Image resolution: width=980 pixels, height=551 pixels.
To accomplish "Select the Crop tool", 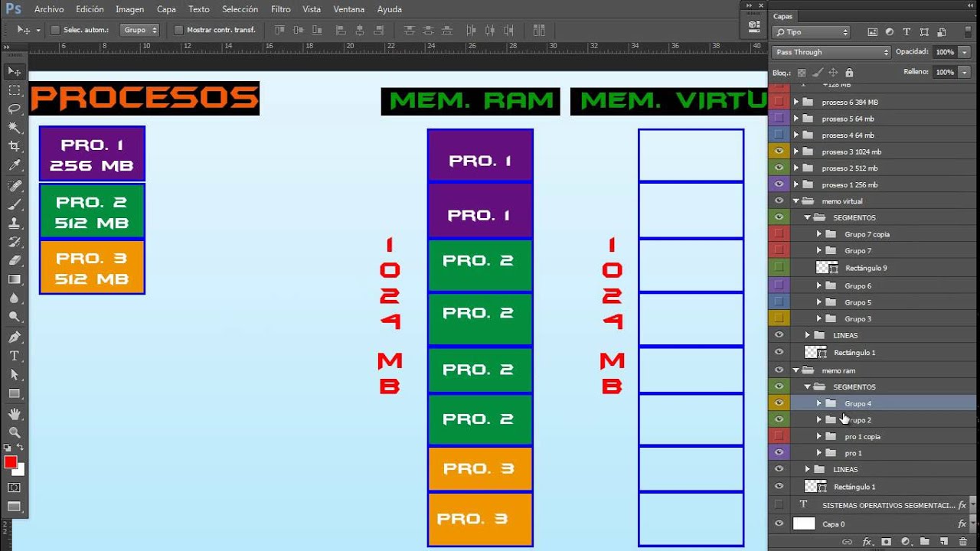I will tap(14, 146).
